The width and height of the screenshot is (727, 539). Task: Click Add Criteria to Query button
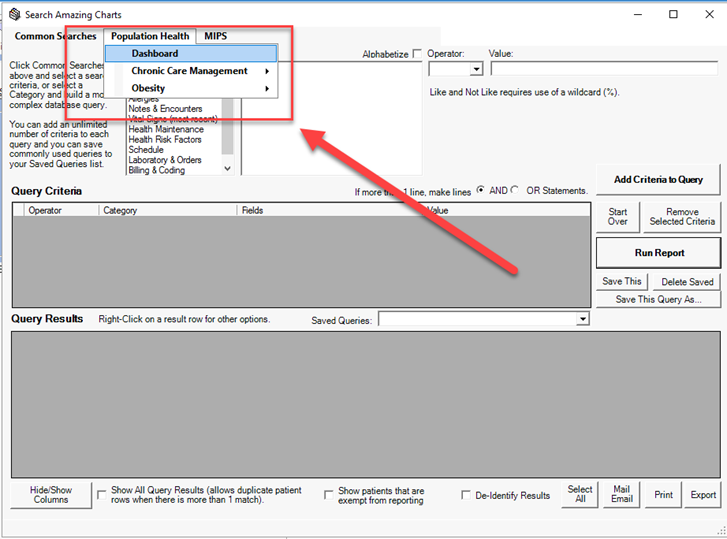tap(658, 179)
